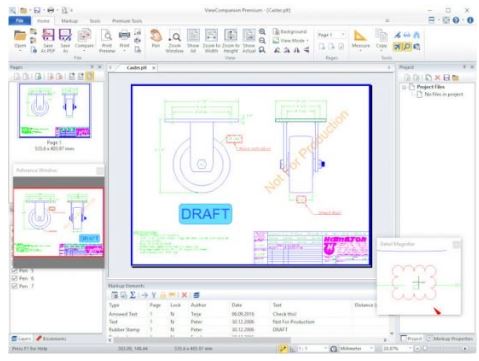Click the Reference Window drawing preview
Viewport: 479px width, 361px height.
[59, 222]
